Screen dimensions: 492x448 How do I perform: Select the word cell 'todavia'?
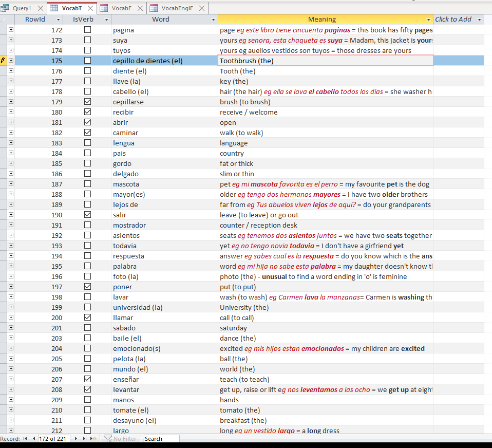[164, 246]
